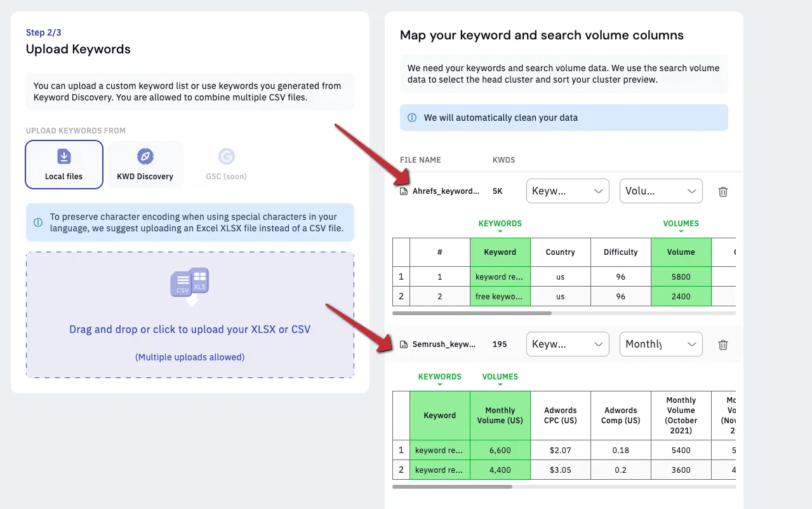
Task: Expand the Semrush keyword column dropdown
Action: coord(568,344)
